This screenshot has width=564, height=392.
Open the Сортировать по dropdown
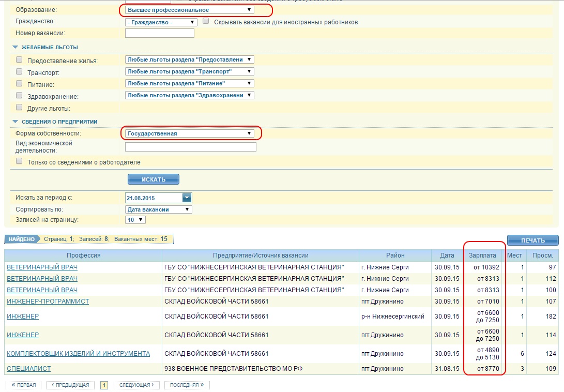(159, 209)
